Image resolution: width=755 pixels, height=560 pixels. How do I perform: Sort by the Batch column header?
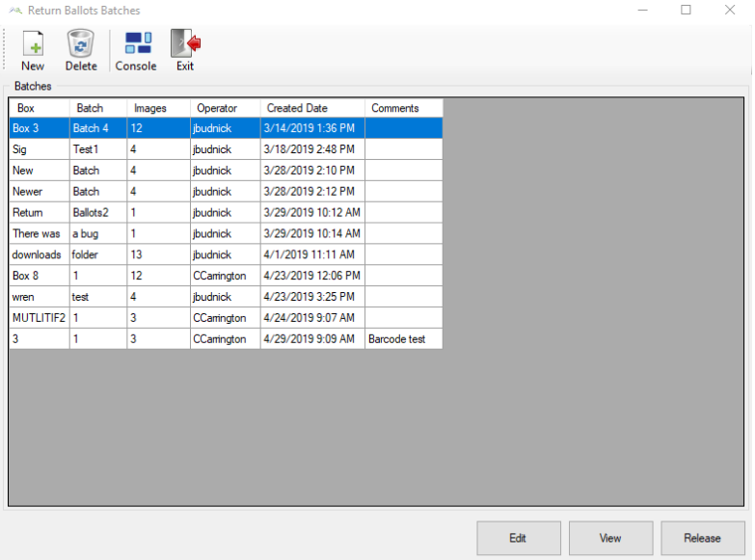pos(98,108)
